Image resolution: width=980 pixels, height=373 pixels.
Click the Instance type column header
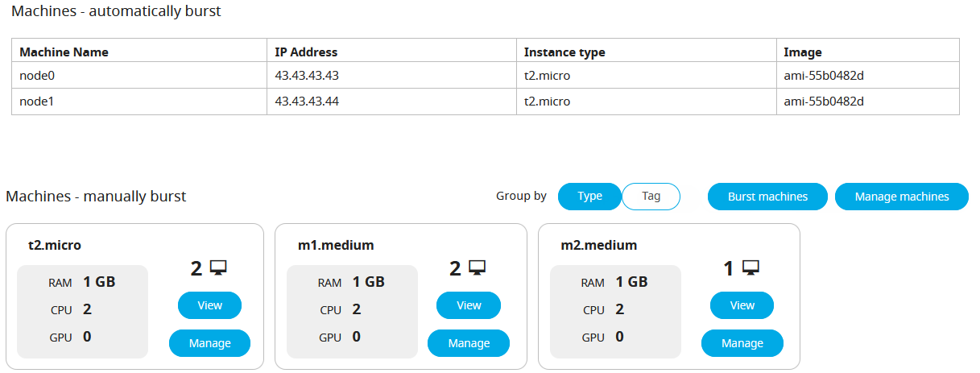pyautogui.click(x=564, y=52)
